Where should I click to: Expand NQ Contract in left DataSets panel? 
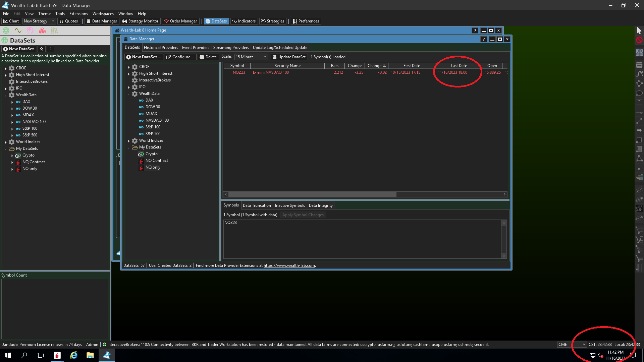click(12, 162)
